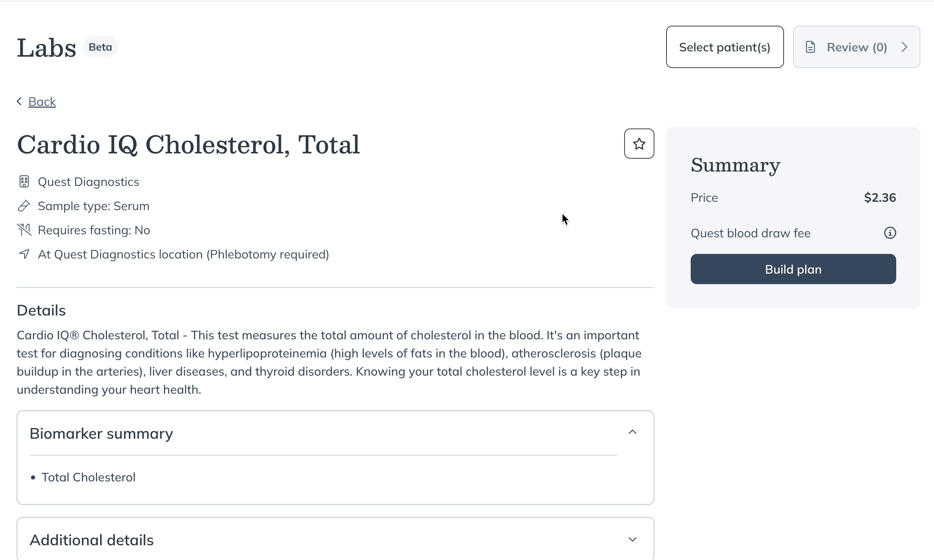This screenshot has height=560, width=934.
Task: Click the left chevron beside Back
Action: pos(19,101)
